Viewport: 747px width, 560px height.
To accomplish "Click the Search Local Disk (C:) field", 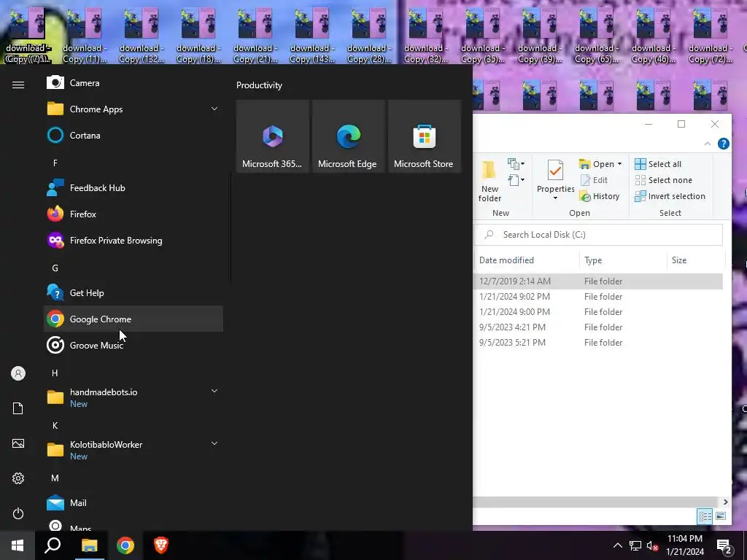I will tap(598, 234).
